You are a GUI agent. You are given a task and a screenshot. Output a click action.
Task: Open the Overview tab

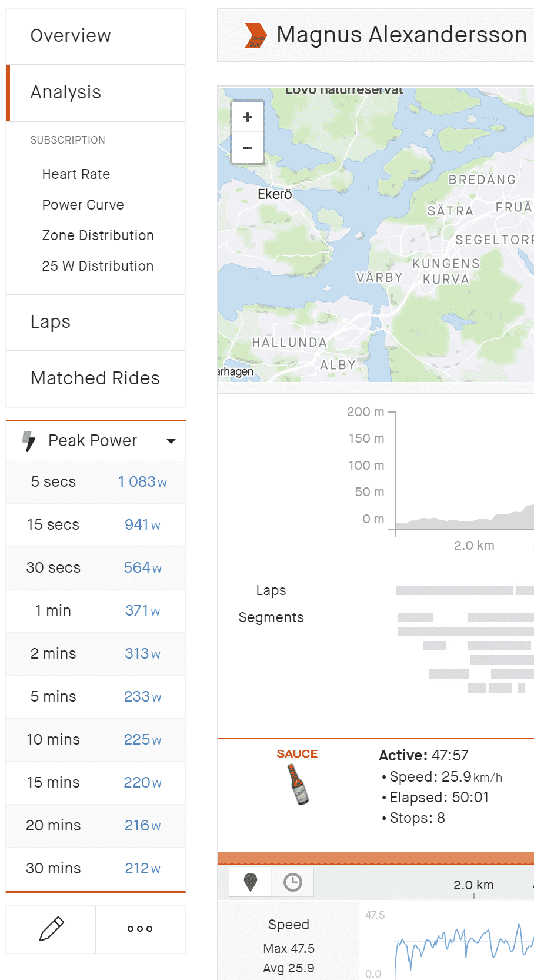[71, 36]
